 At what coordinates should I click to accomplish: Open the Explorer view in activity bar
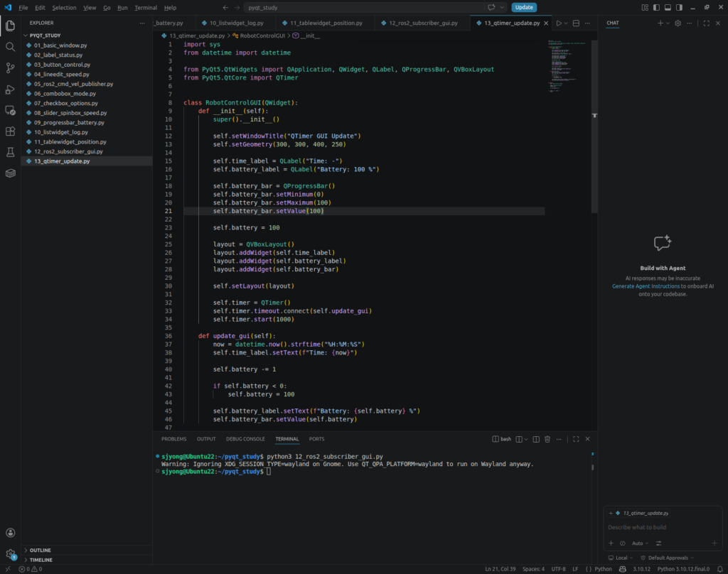tap(10, 26)
